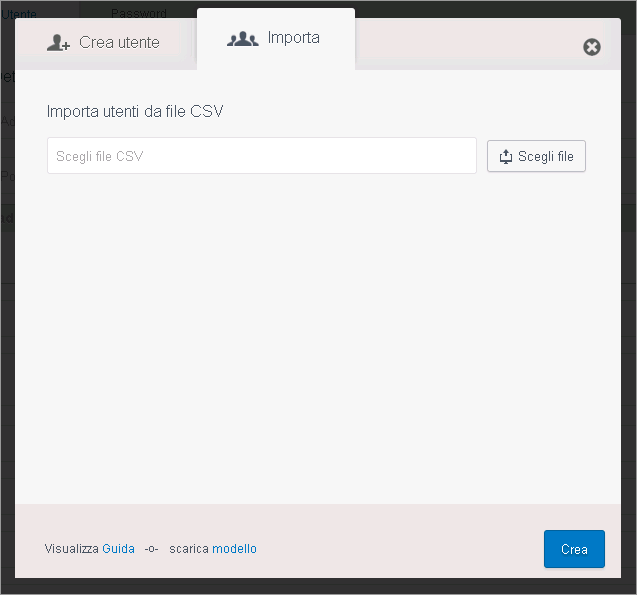The width and height of the screenshot is (637, 595).
Task: Click the Password column header in background
Action: [x=139, y=13]
